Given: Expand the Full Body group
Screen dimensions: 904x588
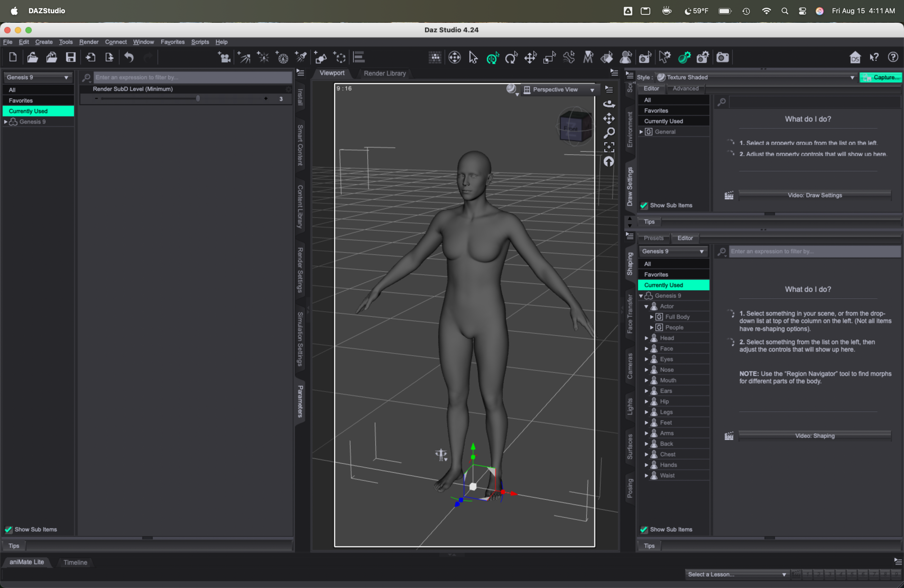Looking at the screenshot, I should click(651, 317).
